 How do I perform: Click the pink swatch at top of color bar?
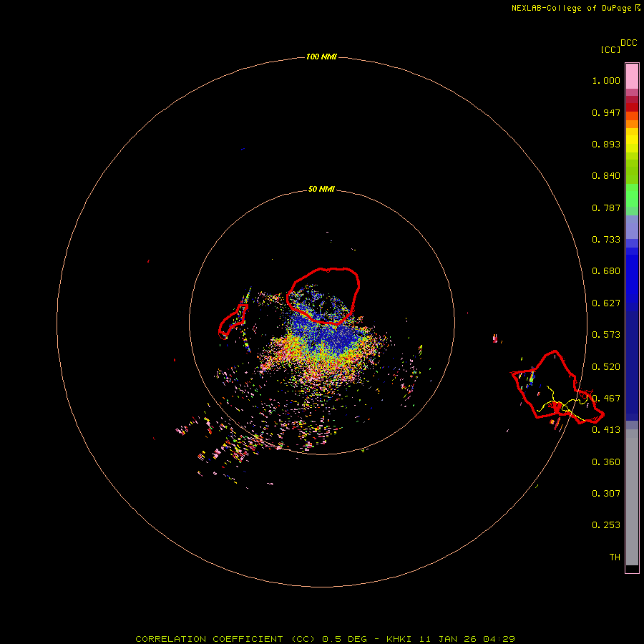click(x=632, y=77)
